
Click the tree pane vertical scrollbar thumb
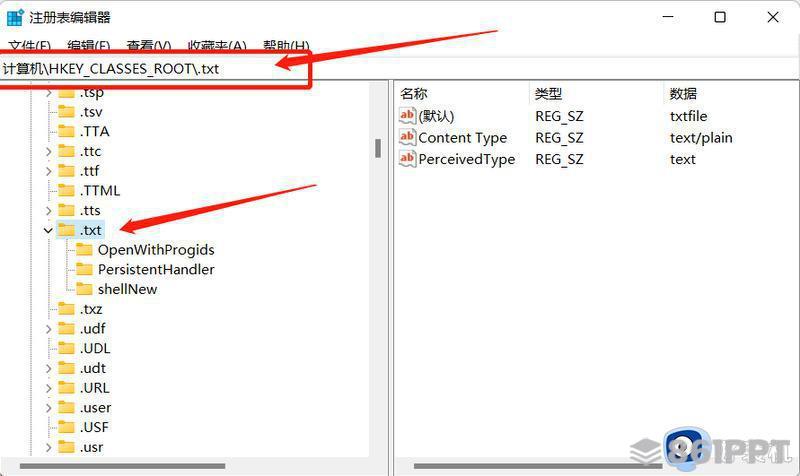point(378,148)
